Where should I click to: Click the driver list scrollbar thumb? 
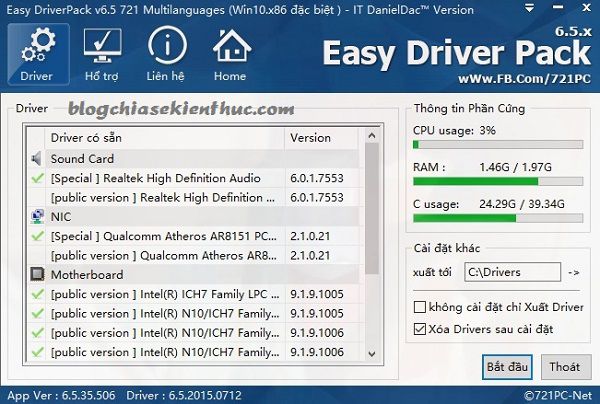point(372,209)
